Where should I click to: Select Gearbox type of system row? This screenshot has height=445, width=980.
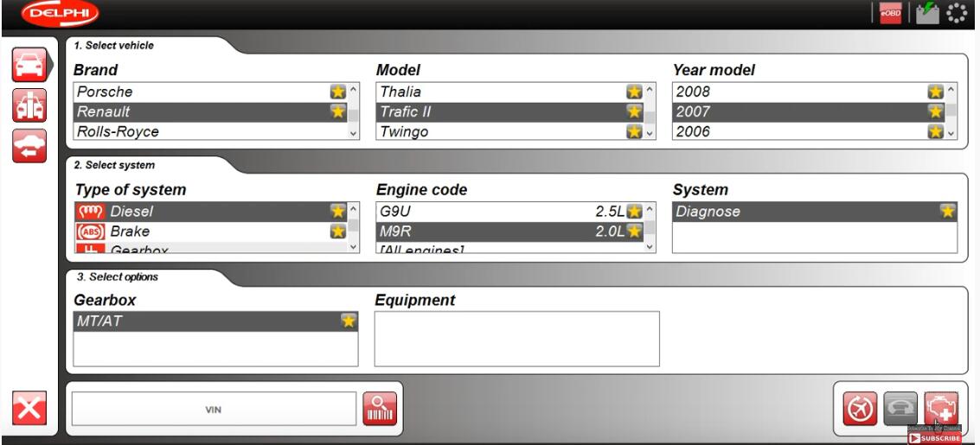tap(210, 248)
